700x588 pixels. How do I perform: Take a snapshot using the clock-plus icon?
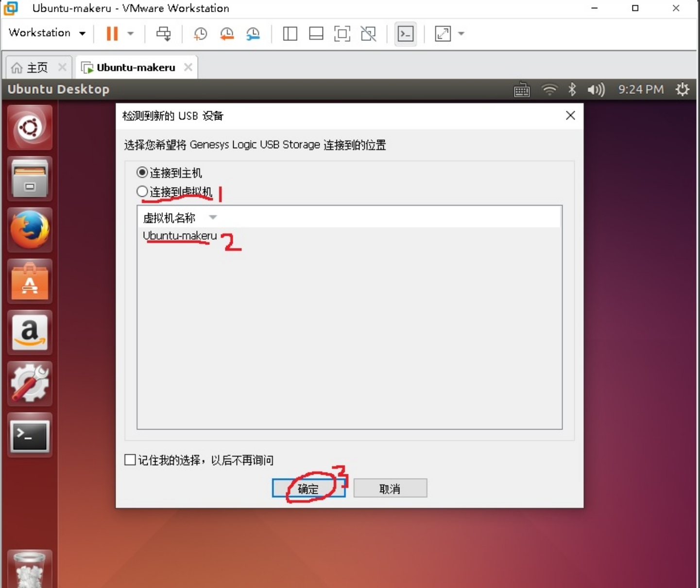click(200, 34)
